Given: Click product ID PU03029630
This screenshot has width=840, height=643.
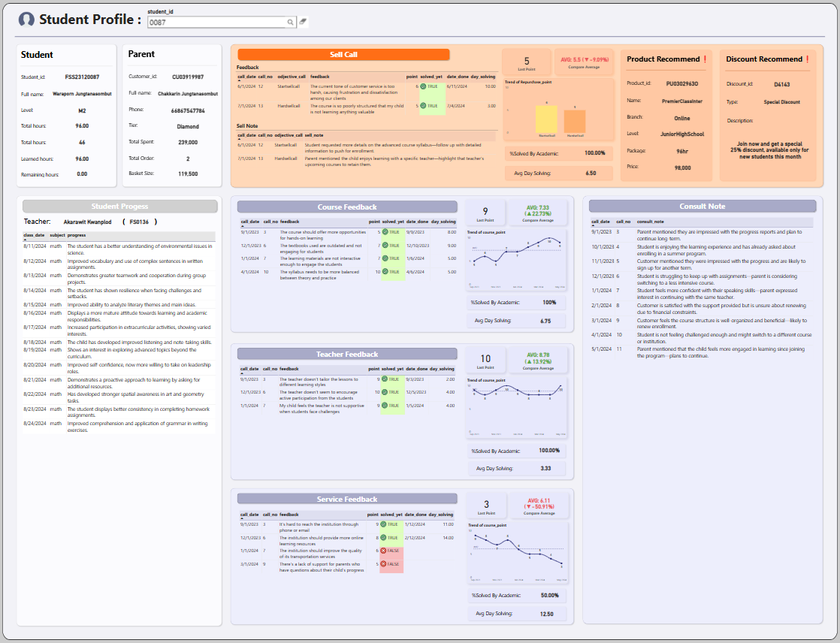Looking at the screenshot, I should pos(682,84).
